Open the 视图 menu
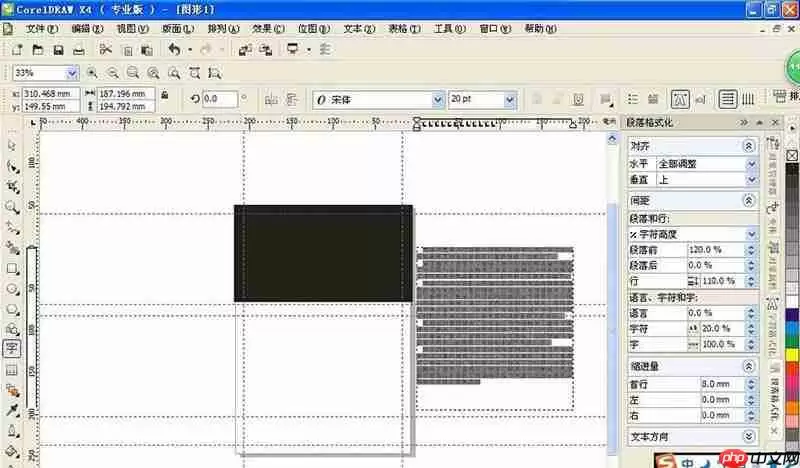 133,29
